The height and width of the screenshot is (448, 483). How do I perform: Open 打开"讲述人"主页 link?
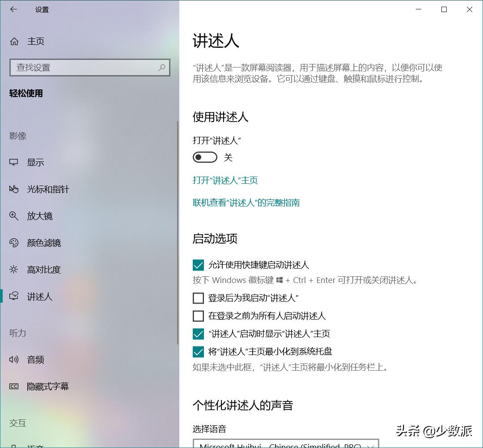(x=225, y=180)
